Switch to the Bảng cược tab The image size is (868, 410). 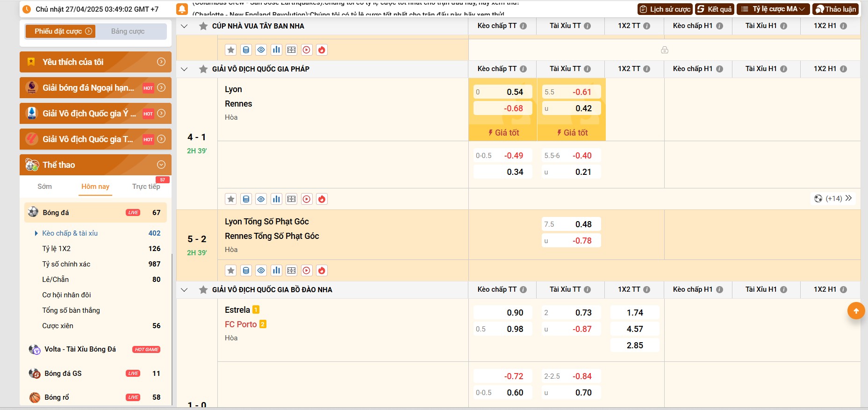coord(128,31)
